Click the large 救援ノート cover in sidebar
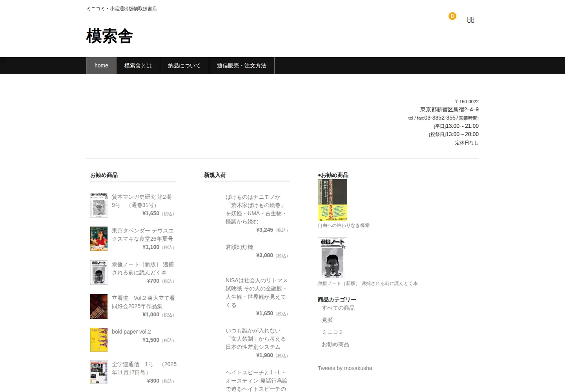 click(332, 258)
